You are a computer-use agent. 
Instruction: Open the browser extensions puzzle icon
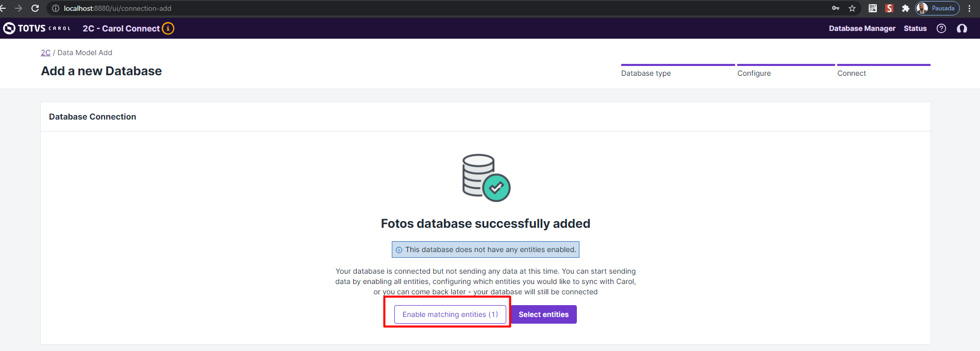906,8
